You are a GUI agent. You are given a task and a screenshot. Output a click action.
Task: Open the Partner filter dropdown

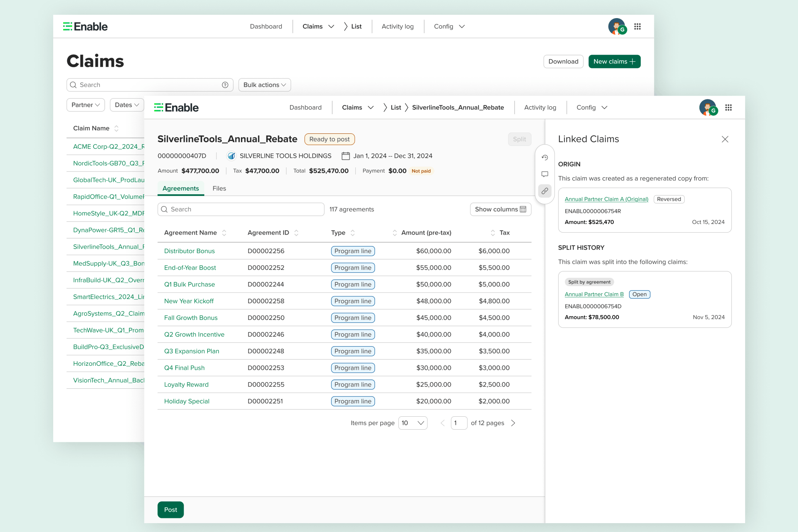pyautogui.click(x=85, y=105)
